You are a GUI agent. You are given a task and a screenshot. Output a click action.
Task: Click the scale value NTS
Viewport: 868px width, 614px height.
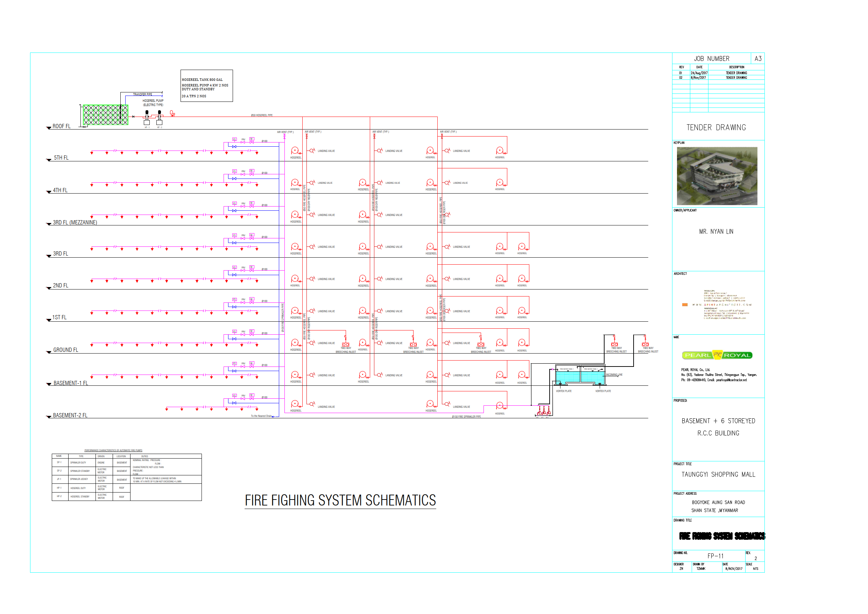(755, 568)
